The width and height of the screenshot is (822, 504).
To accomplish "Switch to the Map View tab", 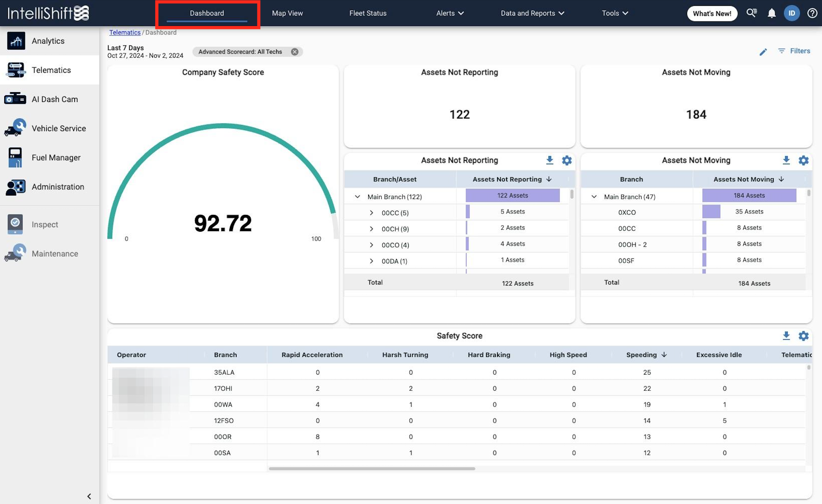I will (x=287, y=13).
